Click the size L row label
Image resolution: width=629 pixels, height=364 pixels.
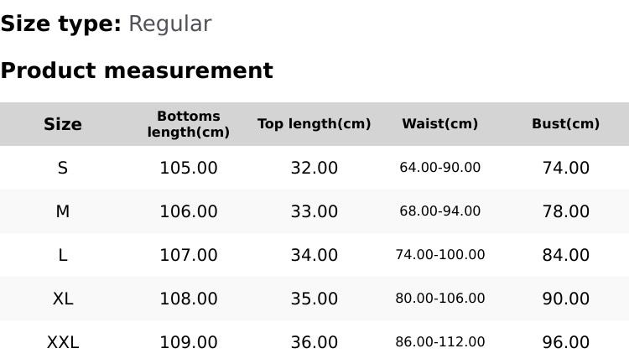click(63, 255)
